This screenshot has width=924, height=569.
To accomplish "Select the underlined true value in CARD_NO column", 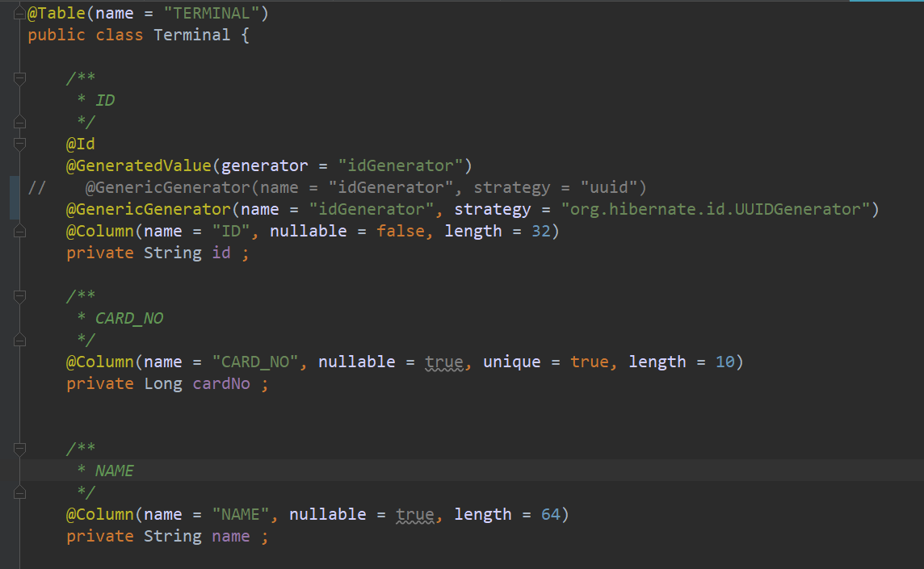I will (x=443, y=362).
